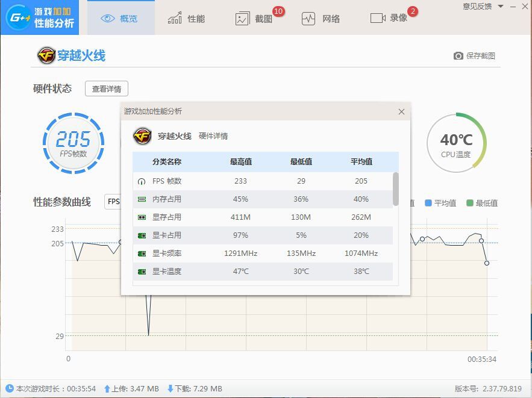Click the 显存占用 video memory row icon

(142, 217)
